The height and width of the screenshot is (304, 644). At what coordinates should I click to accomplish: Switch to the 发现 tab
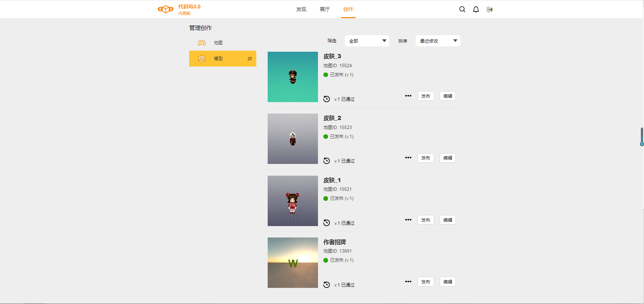pos(301,9)
